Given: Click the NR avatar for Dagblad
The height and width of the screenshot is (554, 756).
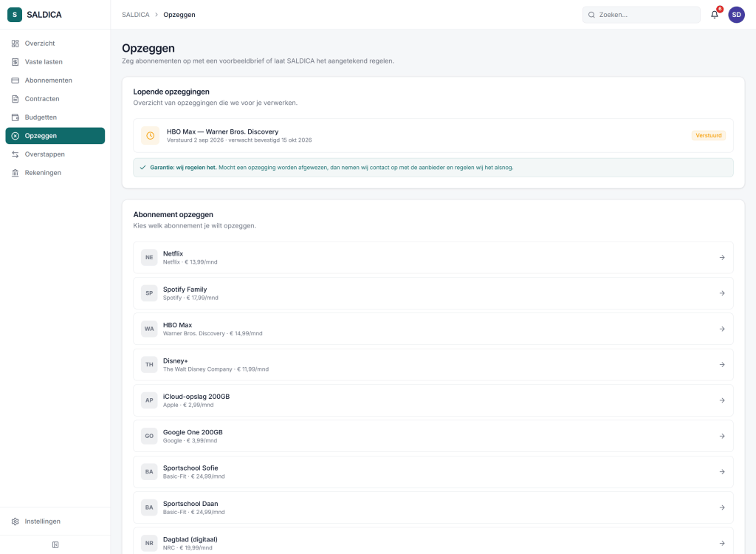Looking at the screenshot, I should coord(149,544).
